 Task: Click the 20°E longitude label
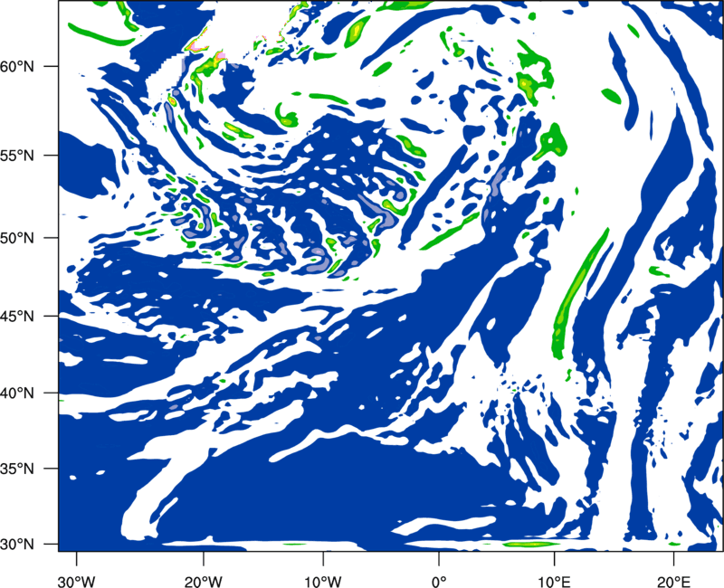coord(673,582)
